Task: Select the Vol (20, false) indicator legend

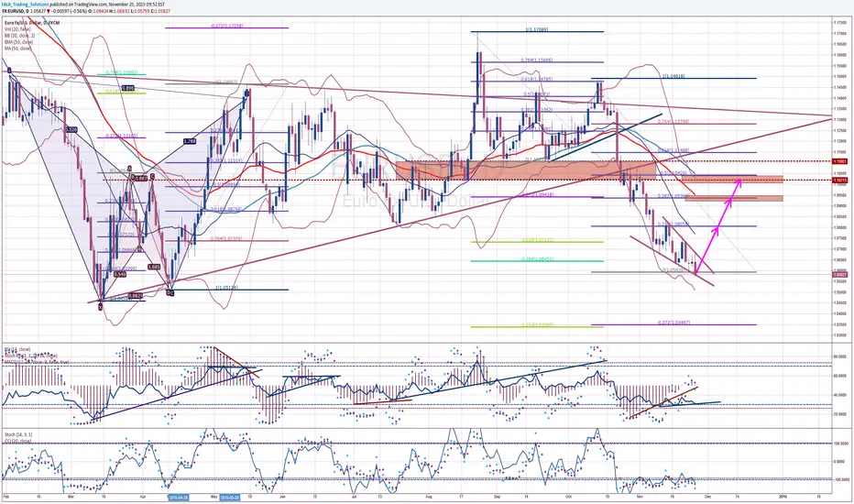Action: click(x=17, y=29)
